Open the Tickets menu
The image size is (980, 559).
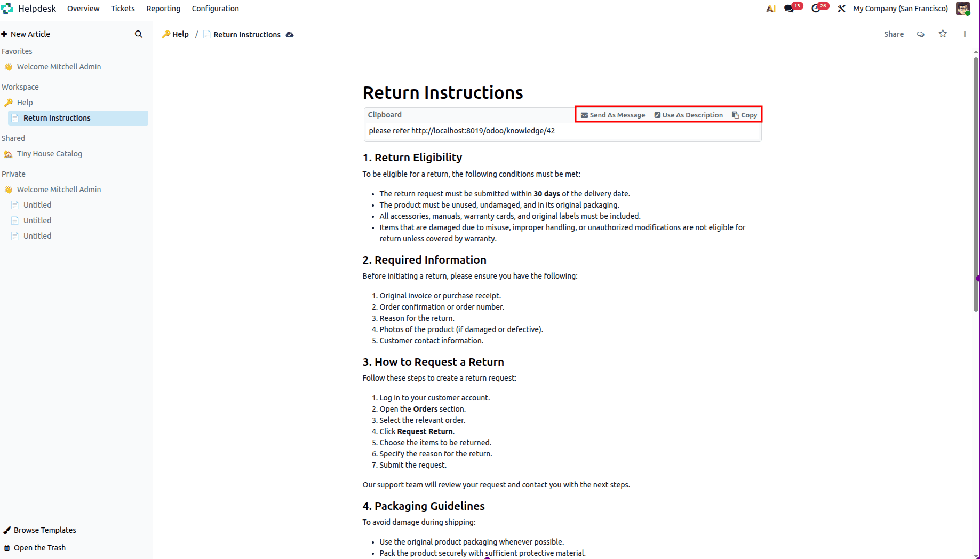coord(123,9)
